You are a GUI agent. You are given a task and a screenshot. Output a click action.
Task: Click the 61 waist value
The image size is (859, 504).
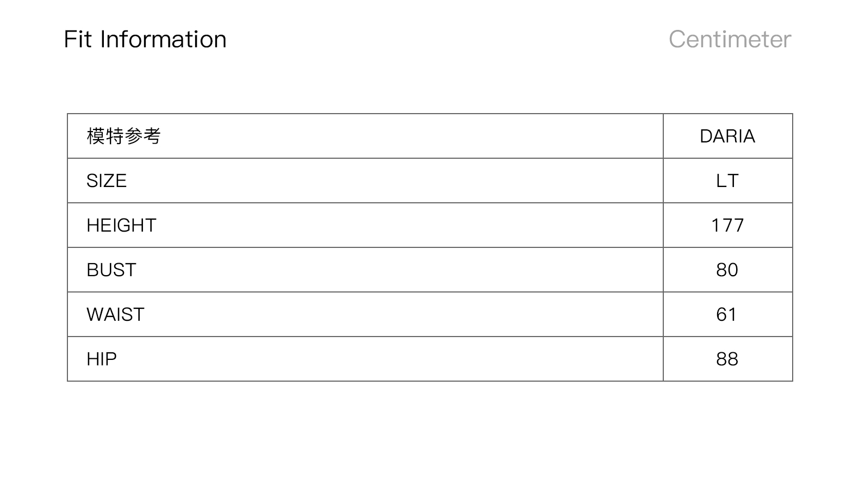tap(727, 314)
